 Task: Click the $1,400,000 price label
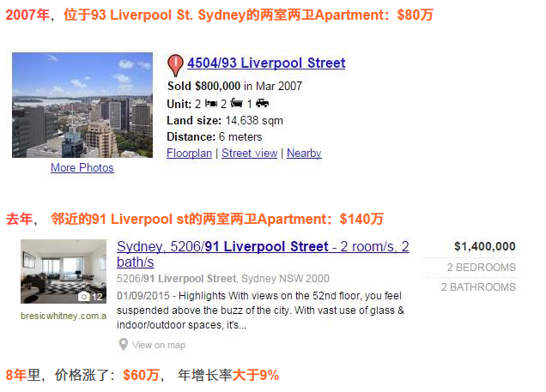coord(485,246)
